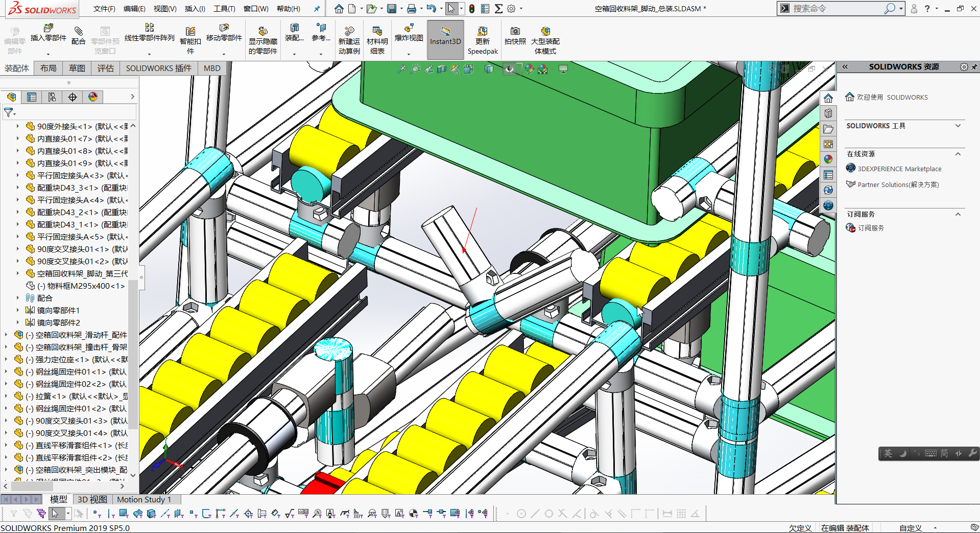Collapse the task pane with the « button
Viewport: 980px width, 533px height.
click(x=845, y=67)
